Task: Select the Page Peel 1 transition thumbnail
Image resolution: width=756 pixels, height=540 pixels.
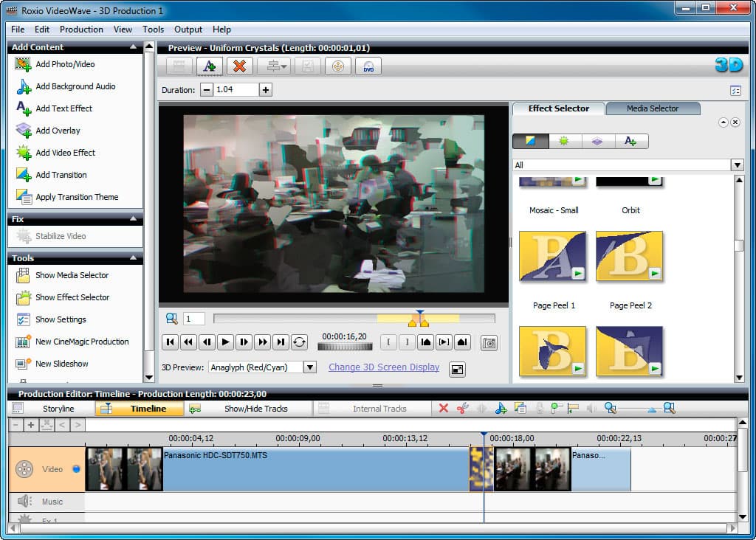Action: [552, 256]
